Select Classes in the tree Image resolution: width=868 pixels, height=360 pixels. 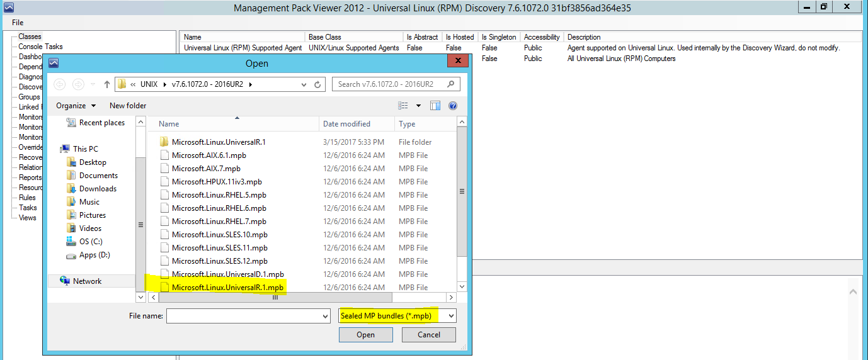30,37
